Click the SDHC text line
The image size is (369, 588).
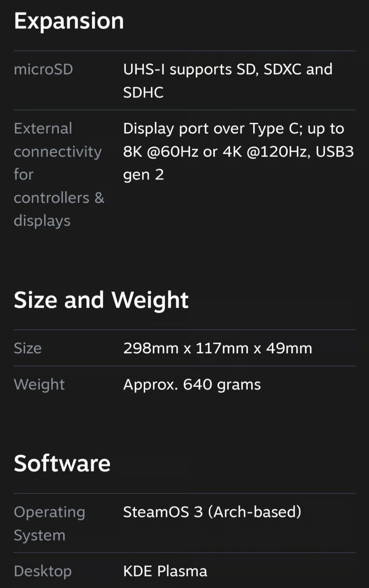[x=143, y=93]
